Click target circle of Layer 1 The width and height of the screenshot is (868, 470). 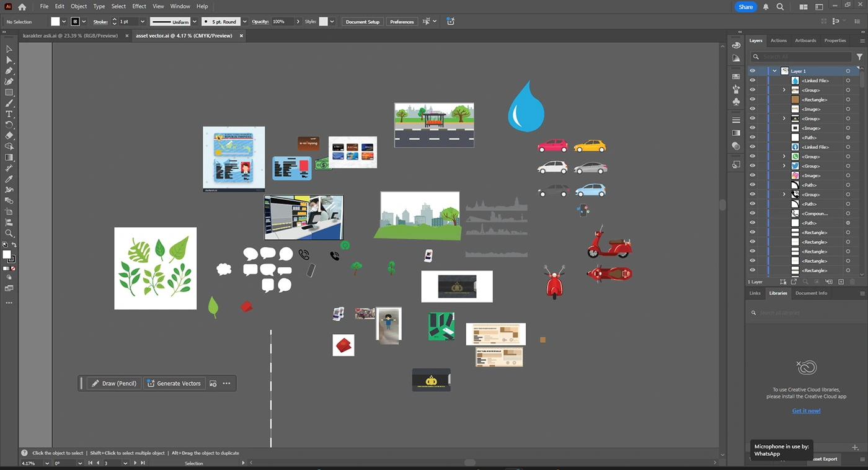coord(848,71)
